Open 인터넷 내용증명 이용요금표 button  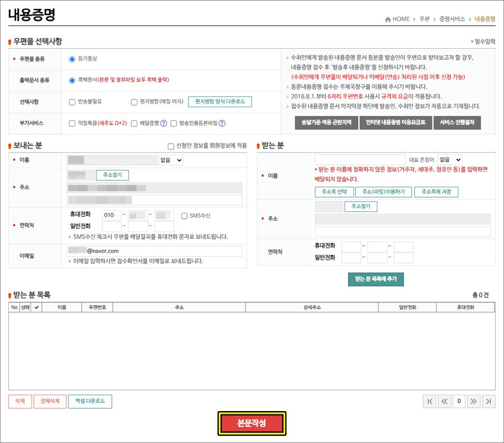pyautogui.click(x=395, y=122)
